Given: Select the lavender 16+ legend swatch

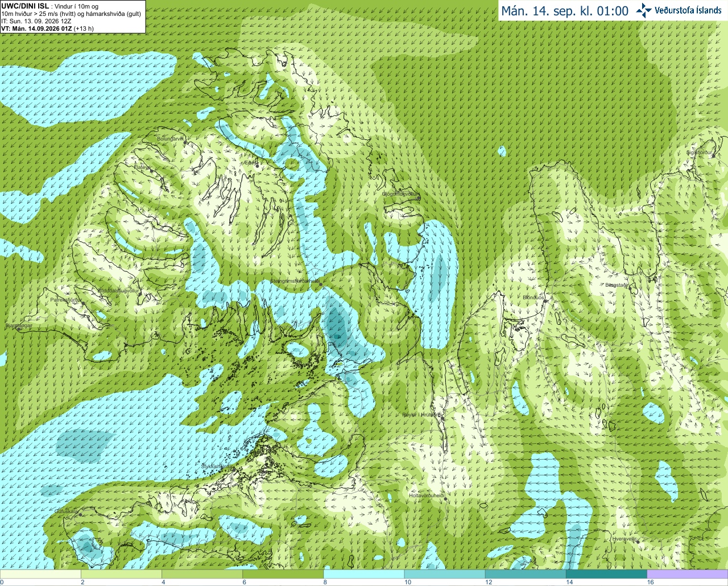Looking at the screenshot, I should pos(687,574).
